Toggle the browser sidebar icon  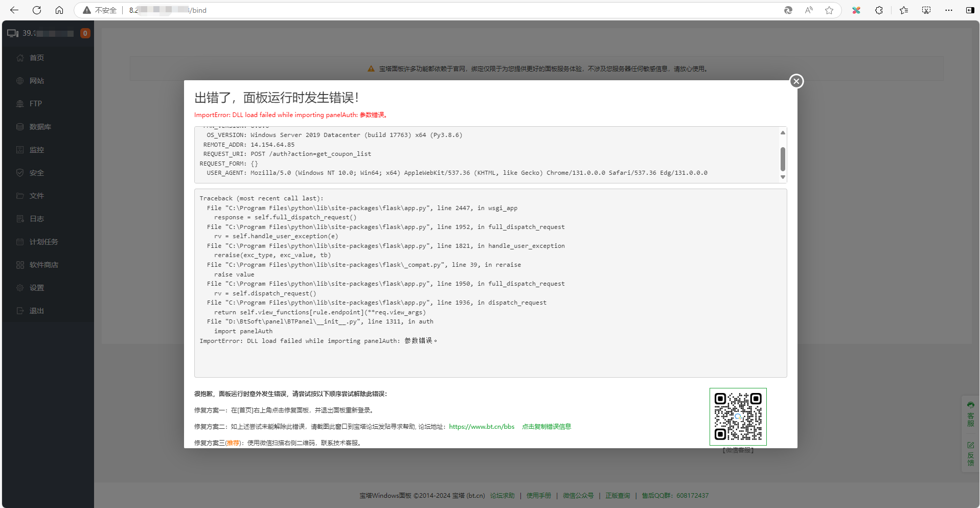click(970, 10)
